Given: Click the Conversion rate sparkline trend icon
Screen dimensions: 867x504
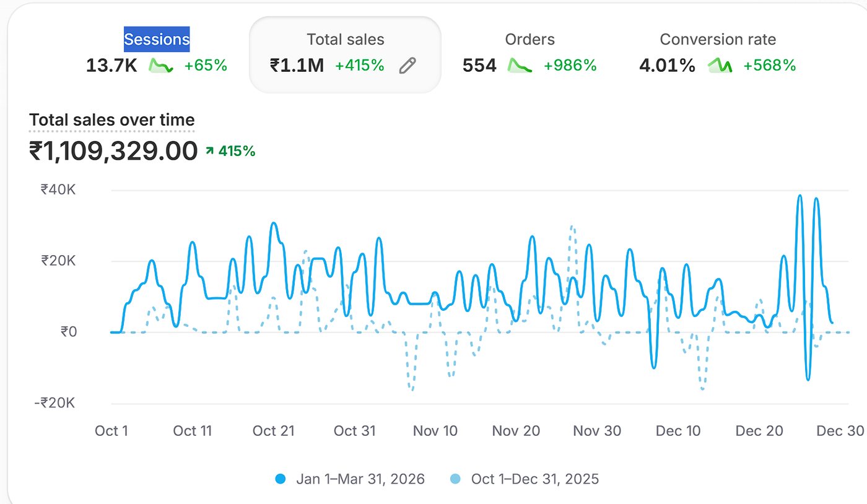Looking at the screenshot, I should click(x=720, y=65).
